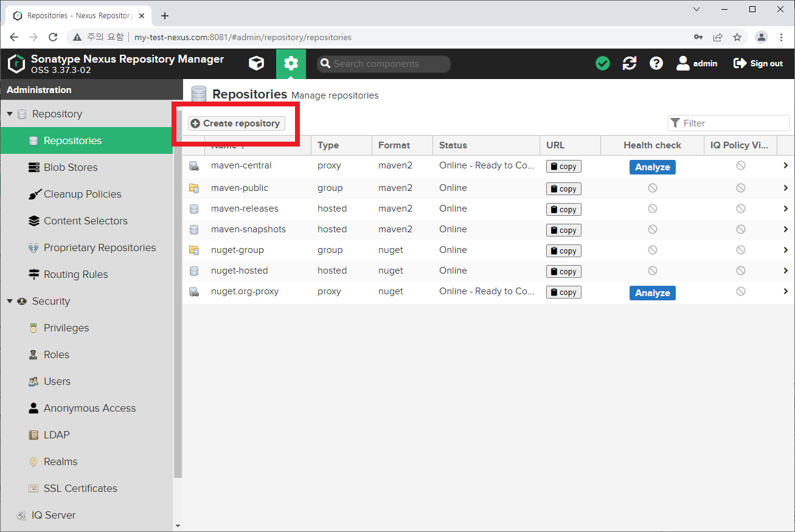Click the maven-central proxy repository icon
795x532 pixels.
pos(194,166)
